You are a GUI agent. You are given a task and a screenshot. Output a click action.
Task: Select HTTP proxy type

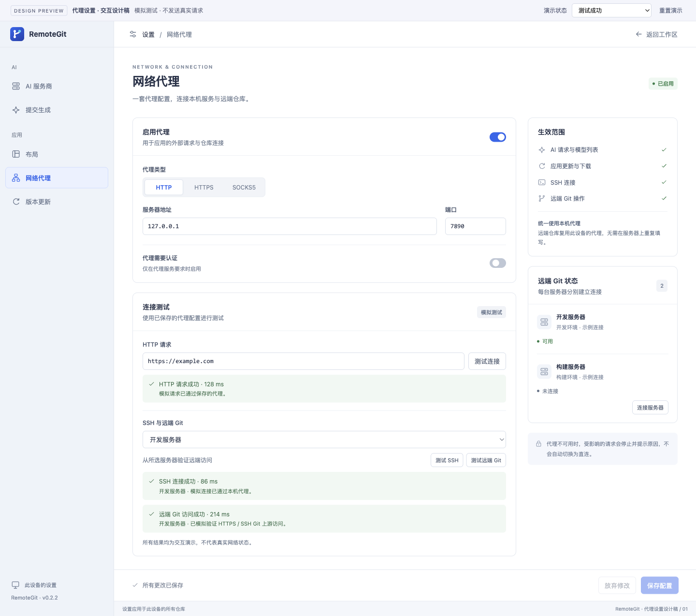[164, 187]
